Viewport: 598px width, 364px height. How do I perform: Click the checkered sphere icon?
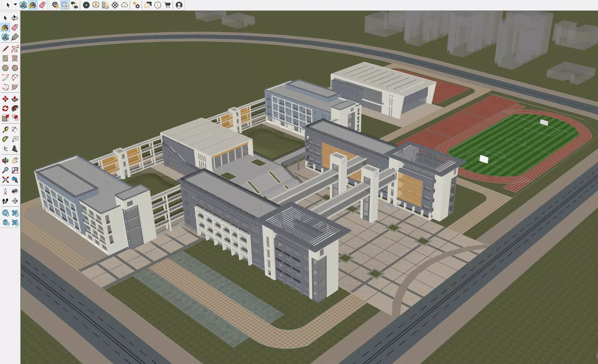pos(115,5)
